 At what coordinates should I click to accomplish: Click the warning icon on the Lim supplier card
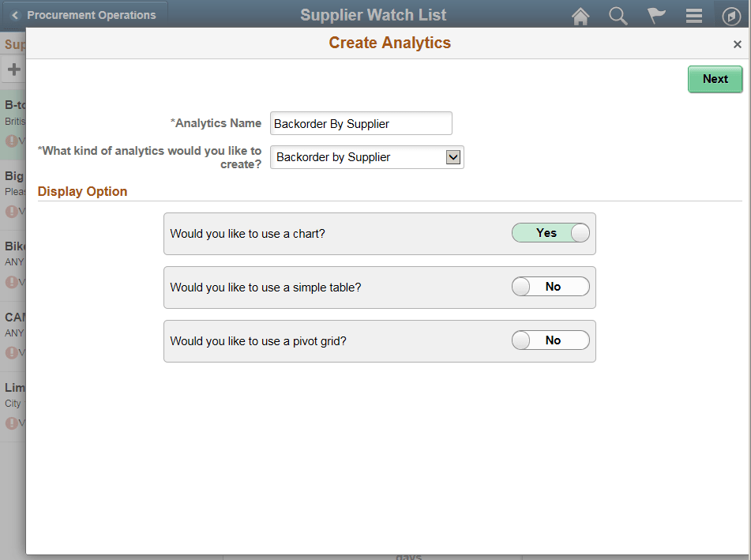tap(13, 423)
